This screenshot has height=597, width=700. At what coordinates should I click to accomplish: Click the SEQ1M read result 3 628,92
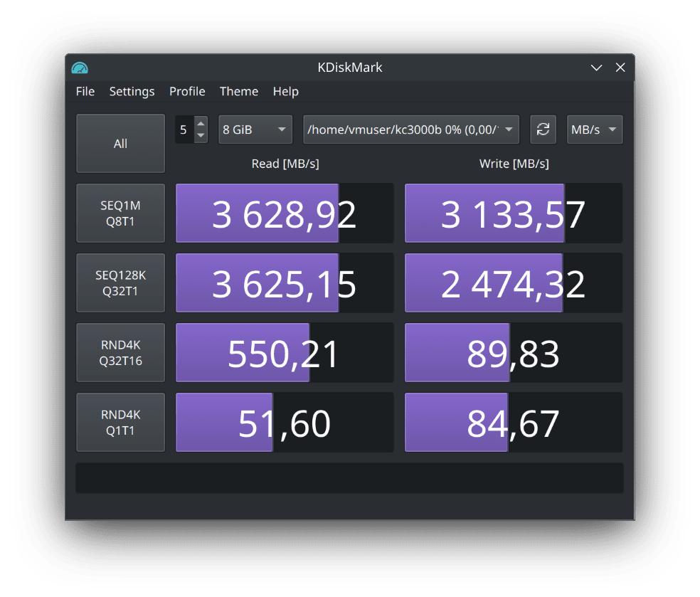pyautogui.click(x=285, y=213)
